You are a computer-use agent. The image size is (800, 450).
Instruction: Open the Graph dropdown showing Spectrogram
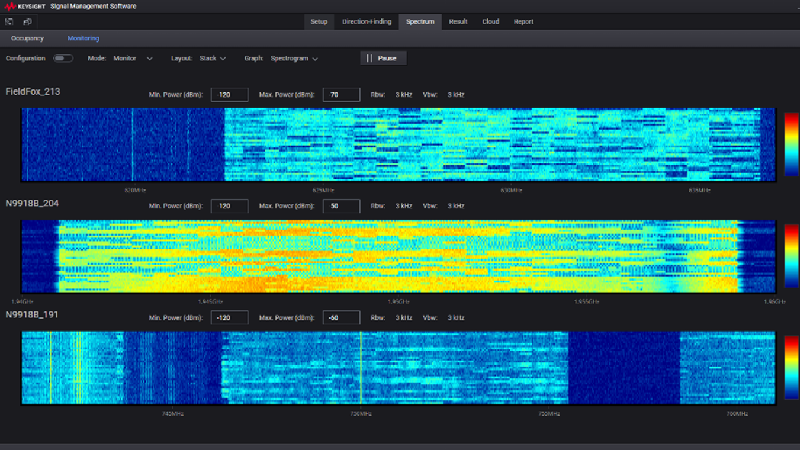click(x=294, y=58)
